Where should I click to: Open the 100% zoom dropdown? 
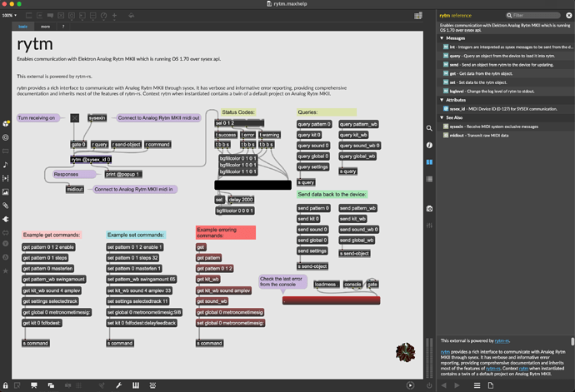tap(9, 15)
